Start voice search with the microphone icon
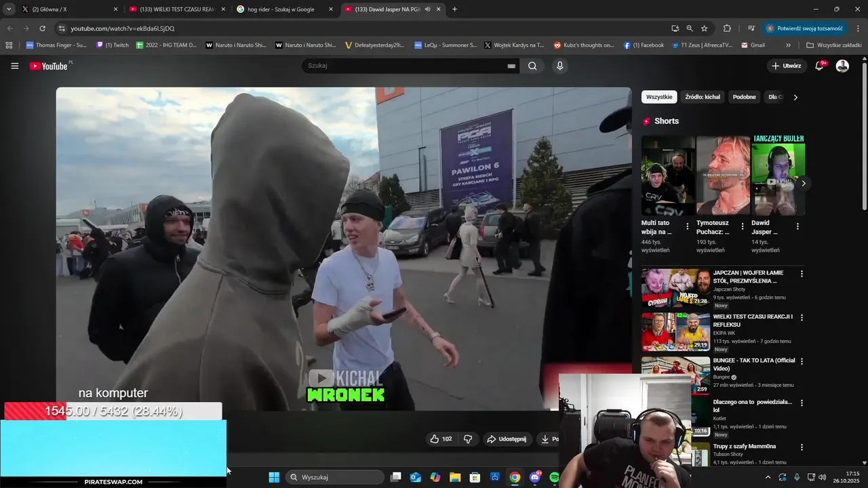 click(x=559, y=66)
